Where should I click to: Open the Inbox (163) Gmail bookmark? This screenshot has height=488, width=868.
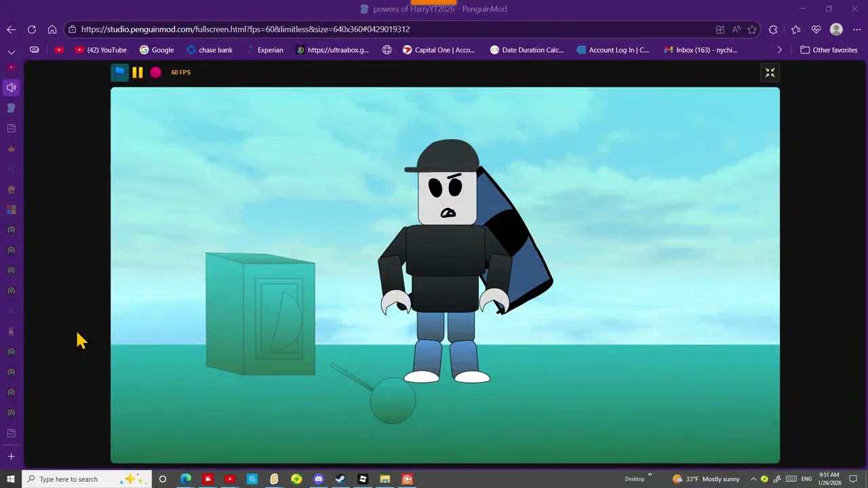pos(701,49)
